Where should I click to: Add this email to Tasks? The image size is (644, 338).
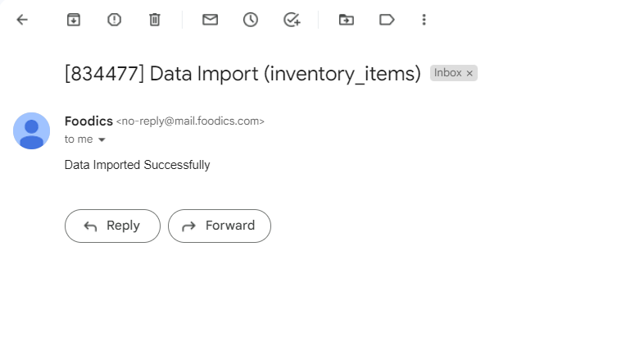pos(292,20)
